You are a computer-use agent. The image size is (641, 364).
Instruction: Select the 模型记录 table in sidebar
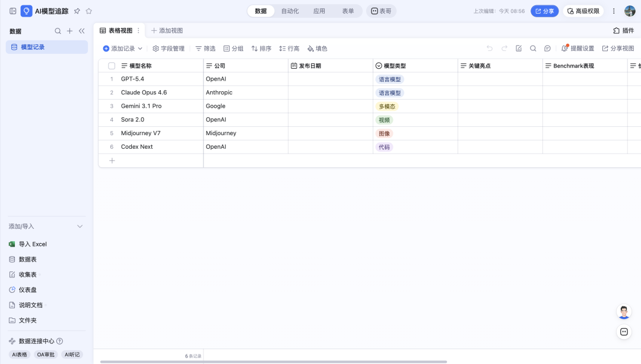pyautogui.click(x=47, y=47)
